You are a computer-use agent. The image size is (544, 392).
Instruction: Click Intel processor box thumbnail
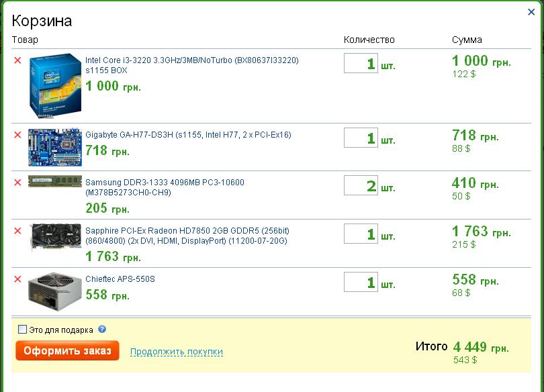click(56, 86)
